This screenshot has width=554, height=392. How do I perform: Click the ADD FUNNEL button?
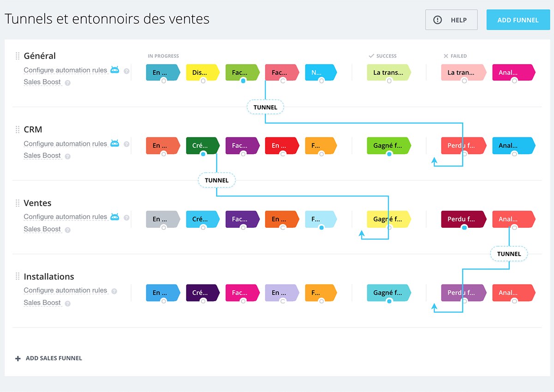pyautogui.click(x=518, y=20)
